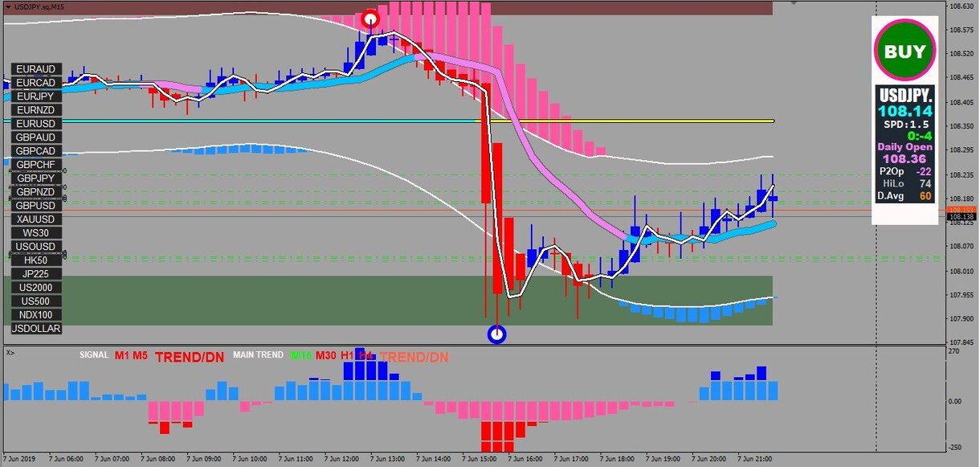This screenshot has height=467, width=980.
Task: Click the green BUY signal circle
Action: (x=905, y=51)
